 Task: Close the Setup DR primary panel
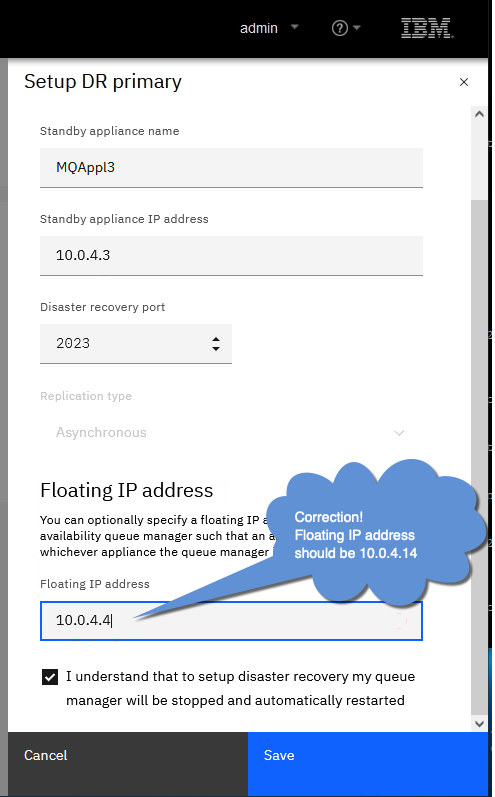(x=463, y=82)
